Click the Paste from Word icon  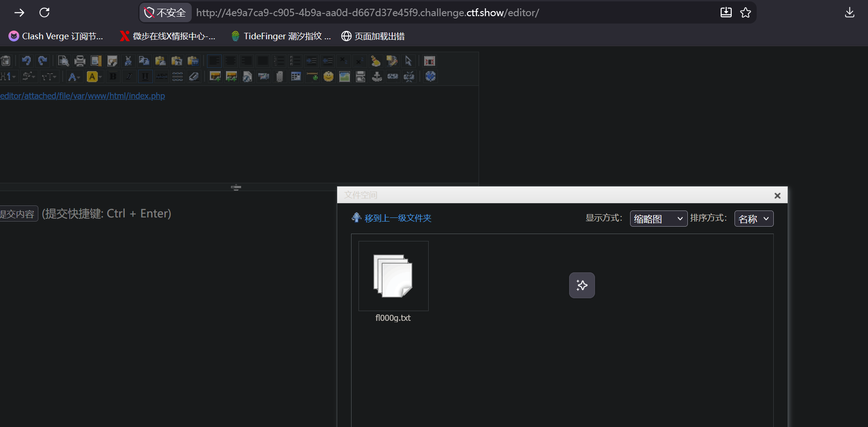(x=193, y=61)
